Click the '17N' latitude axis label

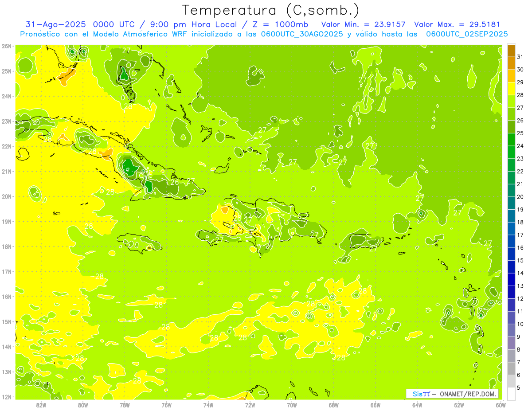(x=6, y=271)
